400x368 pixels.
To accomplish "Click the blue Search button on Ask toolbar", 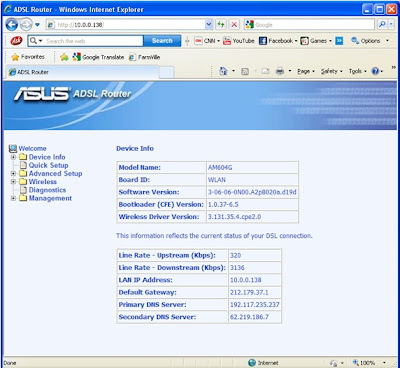I will pyautogui.click(x=162, y=41).
